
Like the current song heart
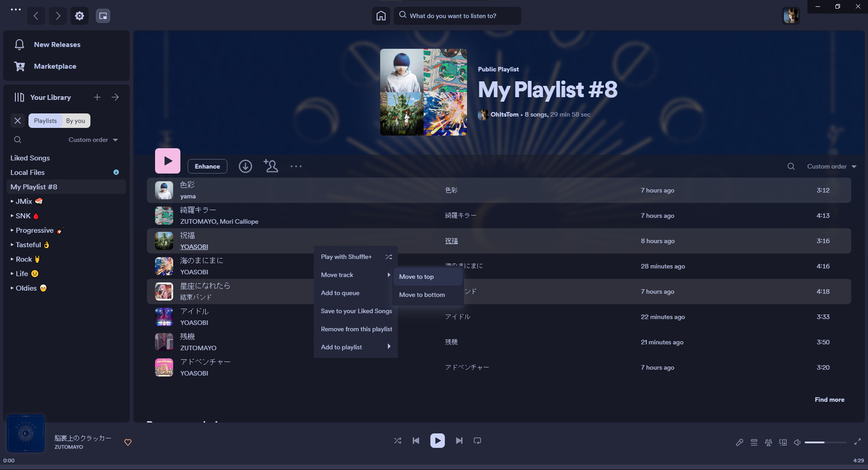(128, 442)
